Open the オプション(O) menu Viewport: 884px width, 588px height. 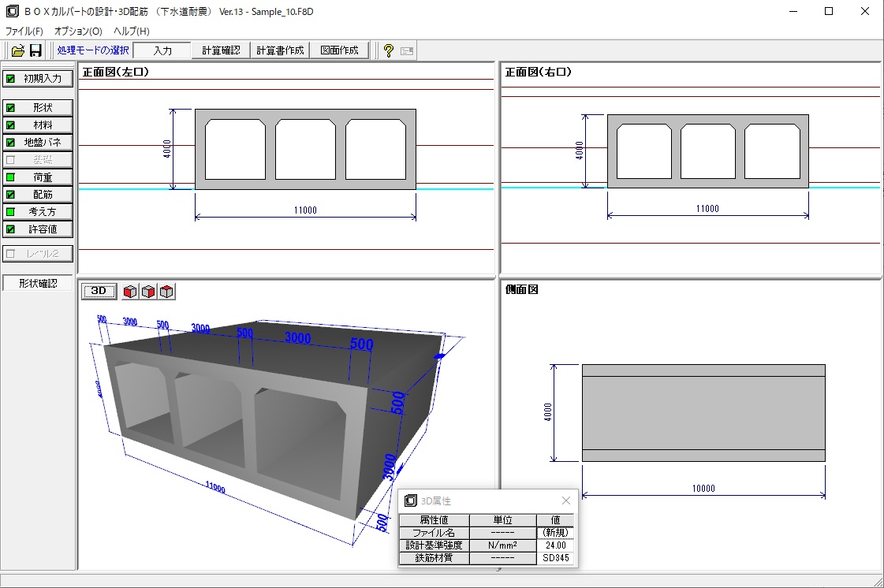click(x=78, y=32)
